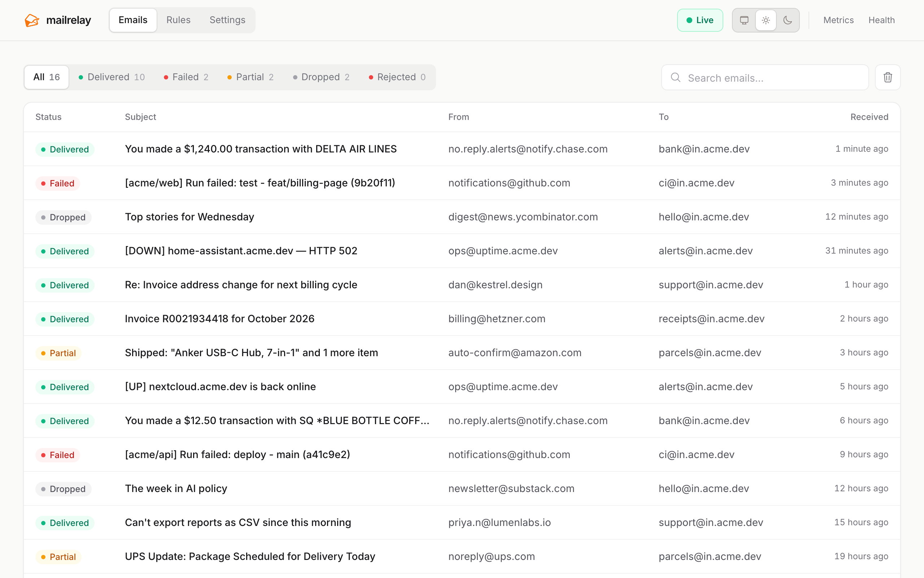The height and width of the screenshot is (578, 924).
Task: Open BLUE BOTTLE COFF transaction email
Action: (x=462, y=421)
